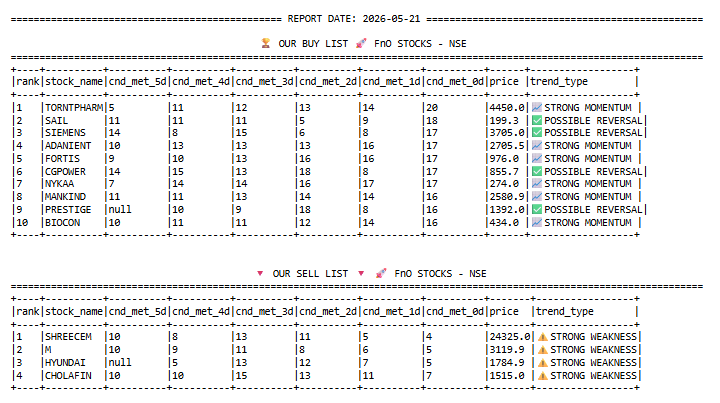The height and width of the screenshot is (403, 720).
Task: Select the HYUNDAI stock name
Action: pos(65,363)
